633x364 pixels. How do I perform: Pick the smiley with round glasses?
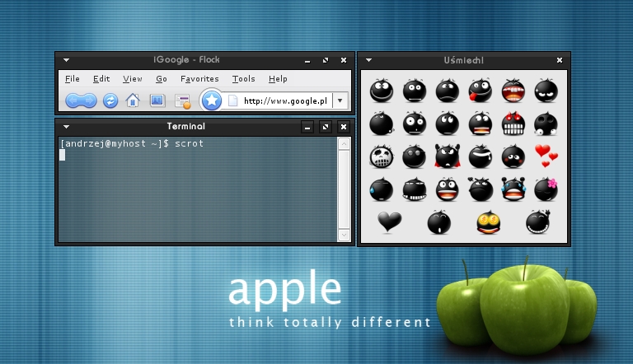[x=415, y=156]
